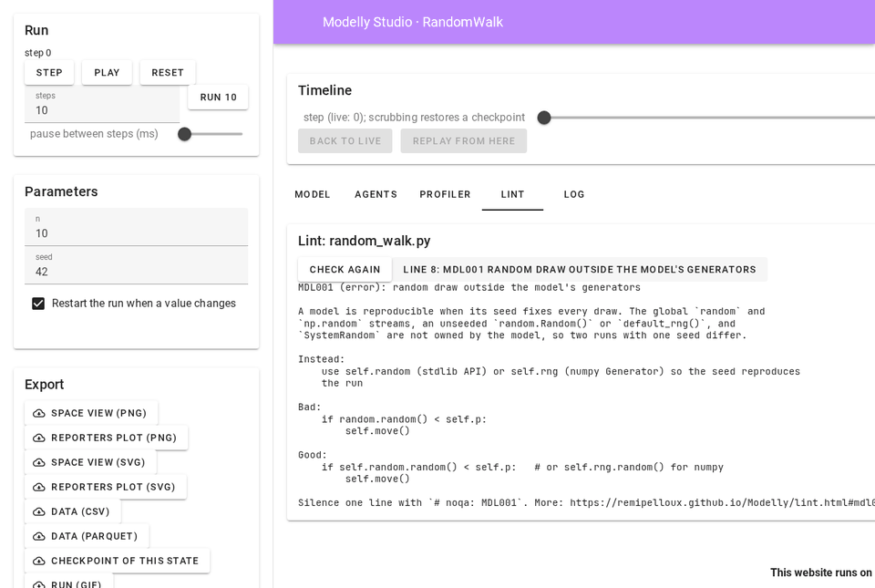The height and width of the screenshot is (588, 875).
Task: Click the cloud icon beside Data (Parquet)
Action: (x=39, y=536)
